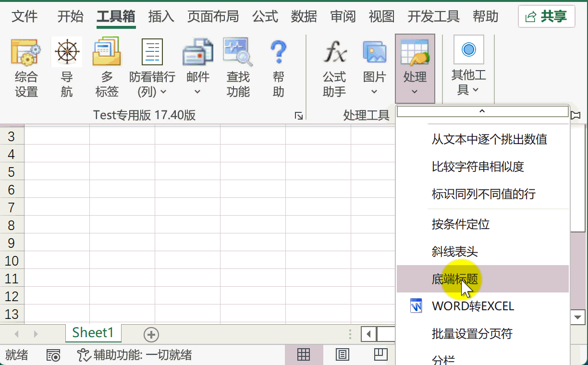Switch to Page Layout view
Viewport: 588px width, 365px height.
342,354
